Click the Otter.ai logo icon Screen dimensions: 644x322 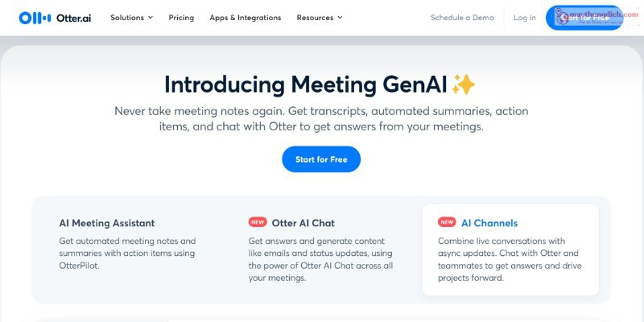pos(35,18)
